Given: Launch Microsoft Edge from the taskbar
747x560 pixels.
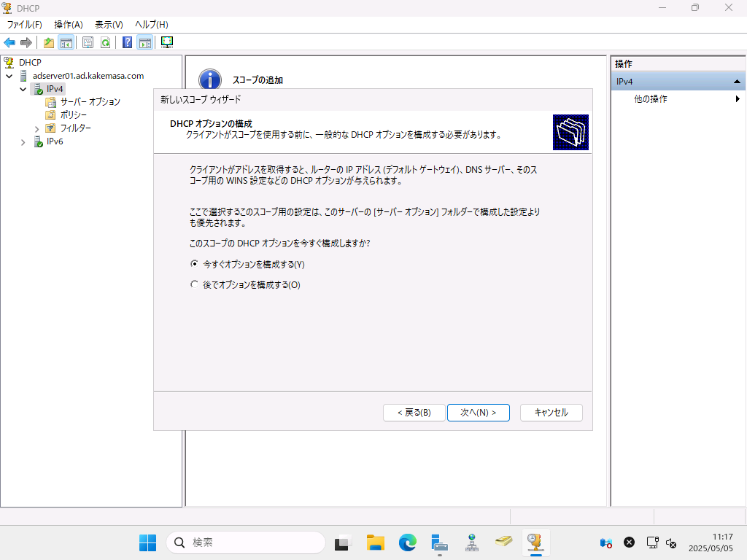Looking at the screenshot, I should 407,542.
